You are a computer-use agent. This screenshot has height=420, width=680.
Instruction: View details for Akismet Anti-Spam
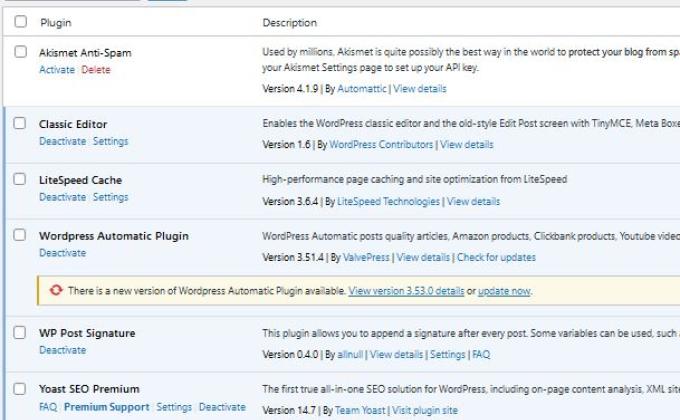[x=419, y=89]
